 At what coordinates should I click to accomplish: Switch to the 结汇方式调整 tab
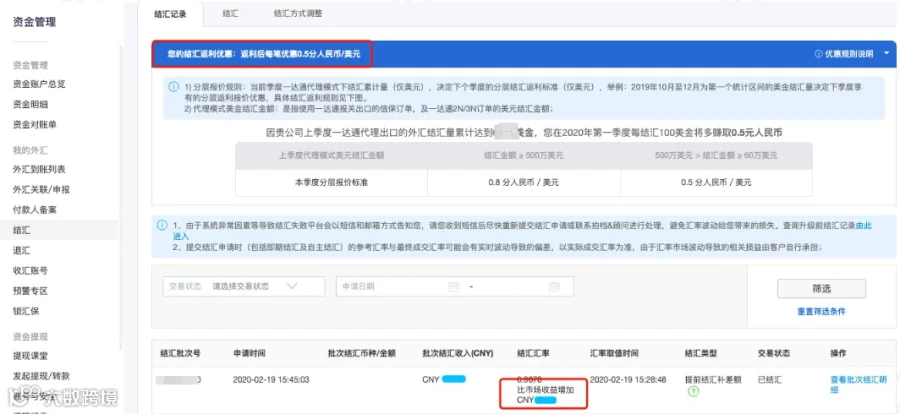(x=298, y=14)
